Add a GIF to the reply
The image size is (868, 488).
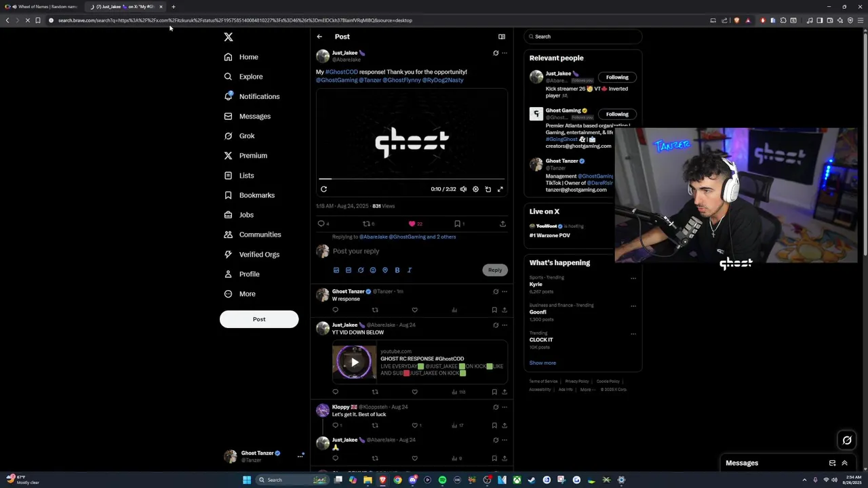[349, 270]
